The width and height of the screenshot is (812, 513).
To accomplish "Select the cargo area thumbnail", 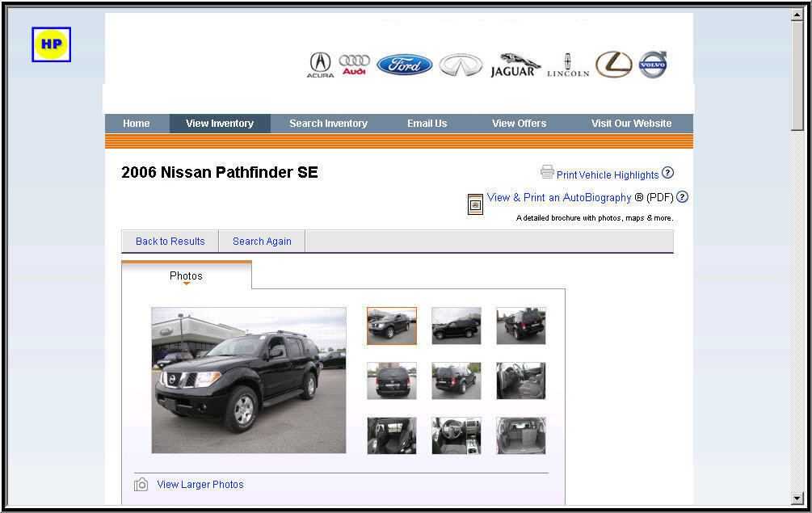I will (x=521, y=436).
